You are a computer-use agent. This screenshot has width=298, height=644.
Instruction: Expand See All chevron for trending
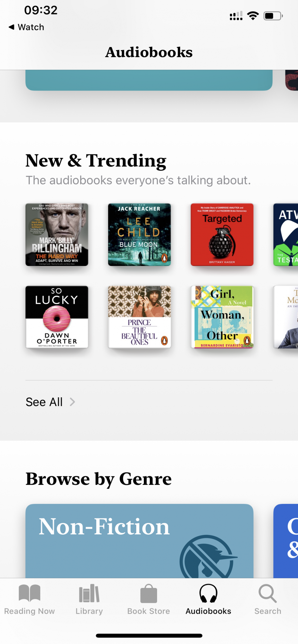point(73,402)
